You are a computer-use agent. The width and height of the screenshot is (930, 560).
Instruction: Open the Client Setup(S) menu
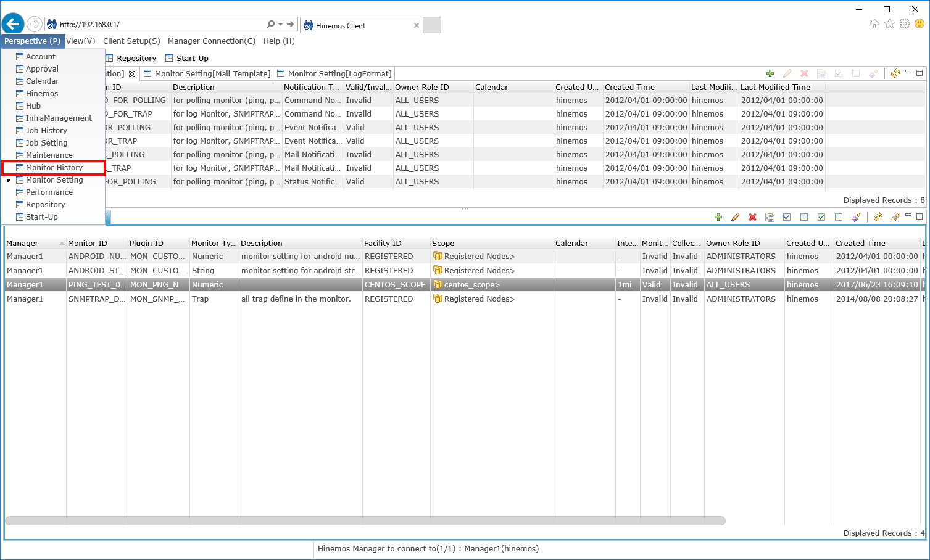[x=131, y=41]
